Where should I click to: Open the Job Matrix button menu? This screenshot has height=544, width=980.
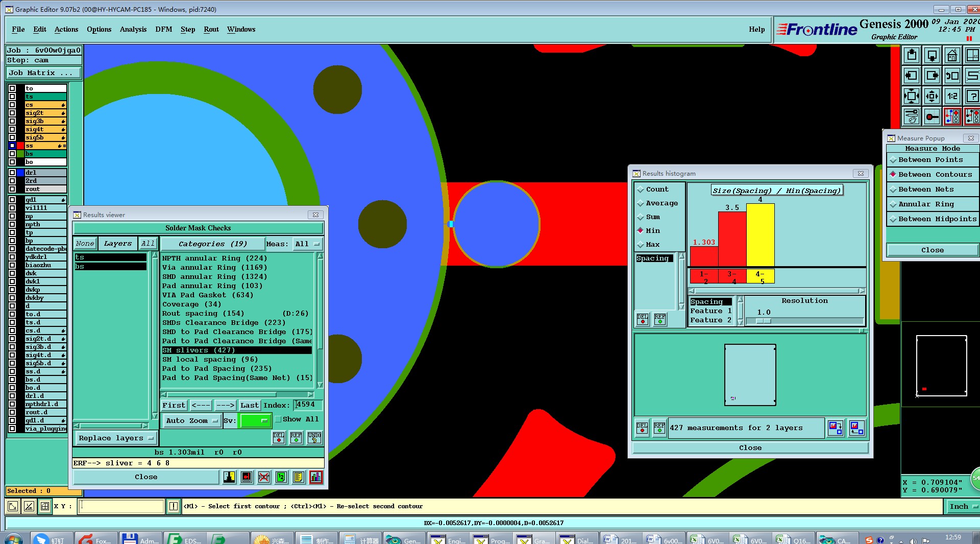pos(43,73)
